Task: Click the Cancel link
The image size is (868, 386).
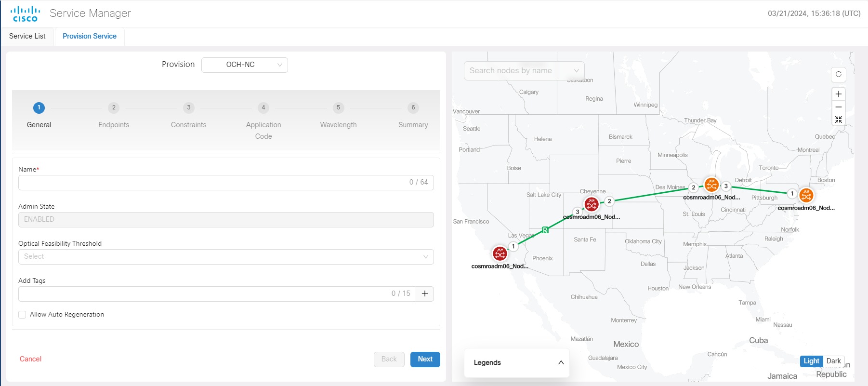Action: coord(30,359)
